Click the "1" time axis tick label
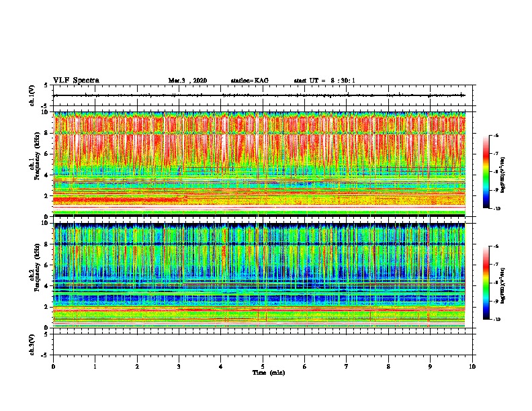532x411 pixels. click(95, 367)
